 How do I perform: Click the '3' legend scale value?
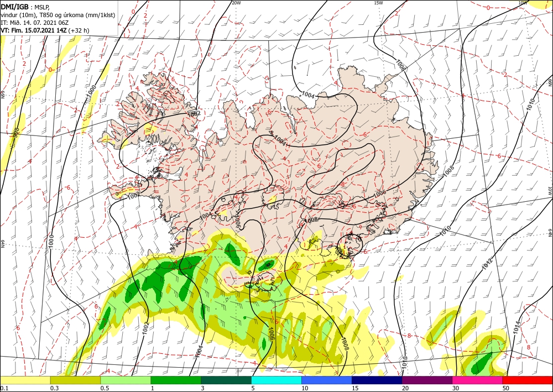tap(202, 388)
